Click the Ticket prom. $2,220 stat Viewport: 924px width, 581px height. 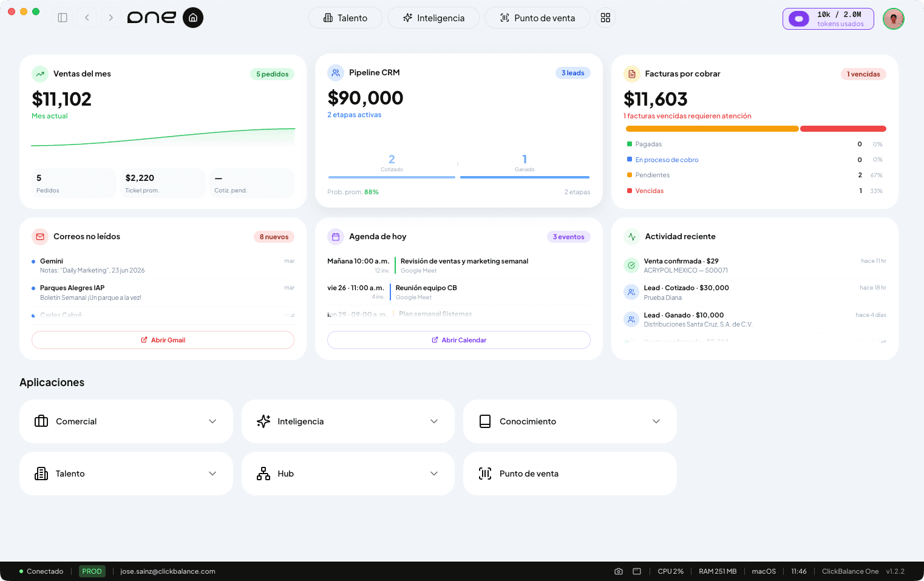(x=163, y=183)
